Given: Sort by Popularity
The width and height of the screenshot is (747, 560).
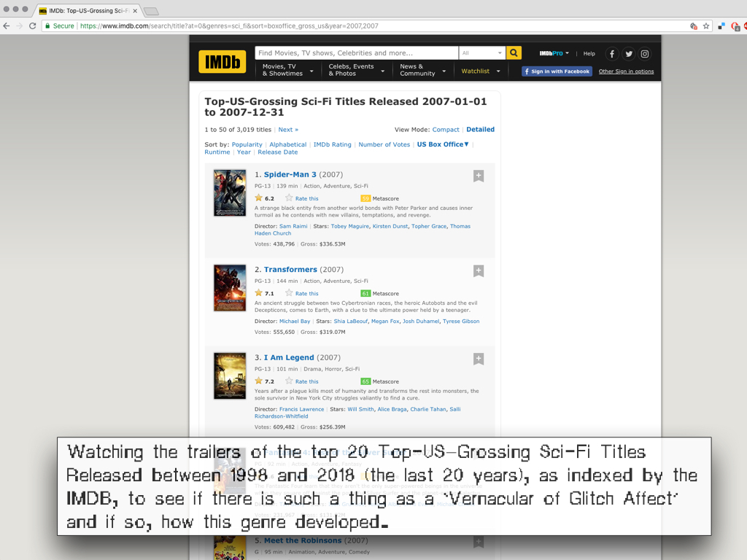Looking at the screenshot, I should point(247,144).
